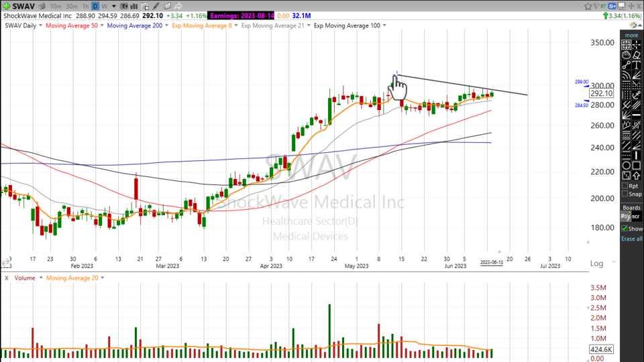Uncheck the Show drawings checkbox

click(625, 229)
